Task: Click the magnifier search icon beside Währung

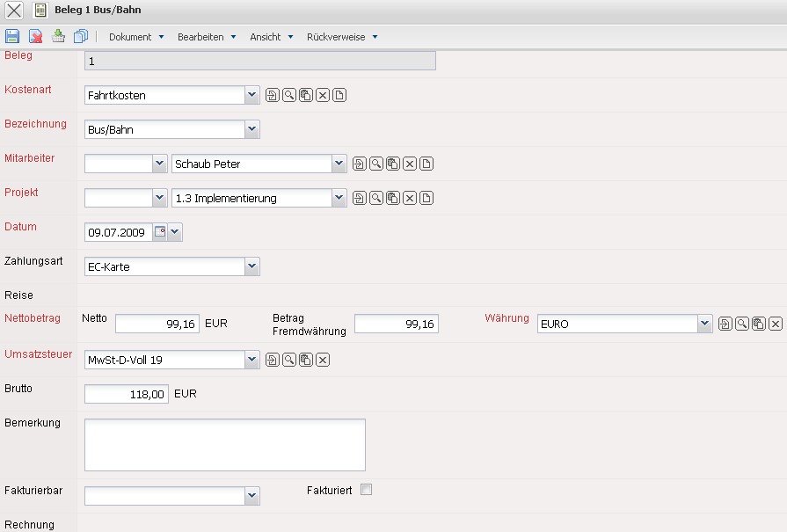Action: [742, 324]
